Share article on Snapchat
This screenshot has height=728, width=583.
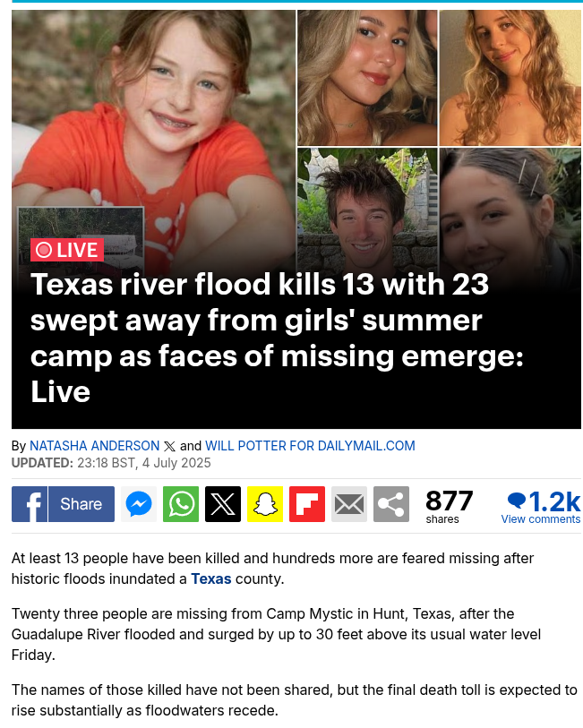pyautogui.click(x=265, y=504)
